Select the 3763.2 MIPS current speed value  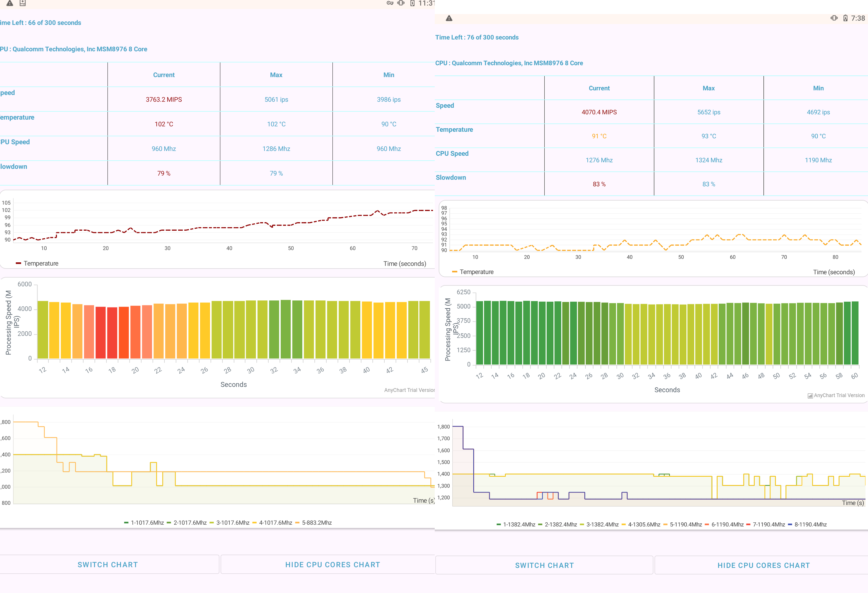164,99
